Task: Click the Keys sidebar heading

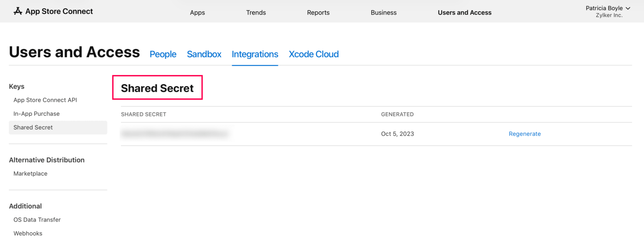Action: [x=17, y=86]
